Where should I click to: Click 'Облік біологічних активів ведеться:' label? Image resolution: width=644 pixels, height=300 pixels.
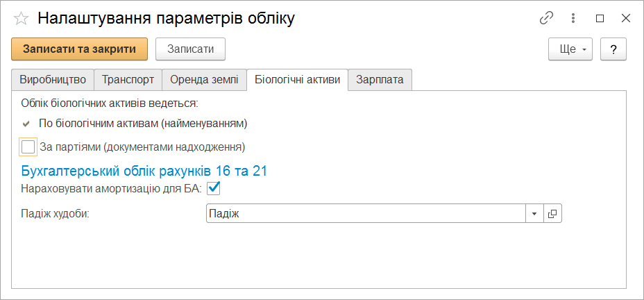click(x=110, y=103)
